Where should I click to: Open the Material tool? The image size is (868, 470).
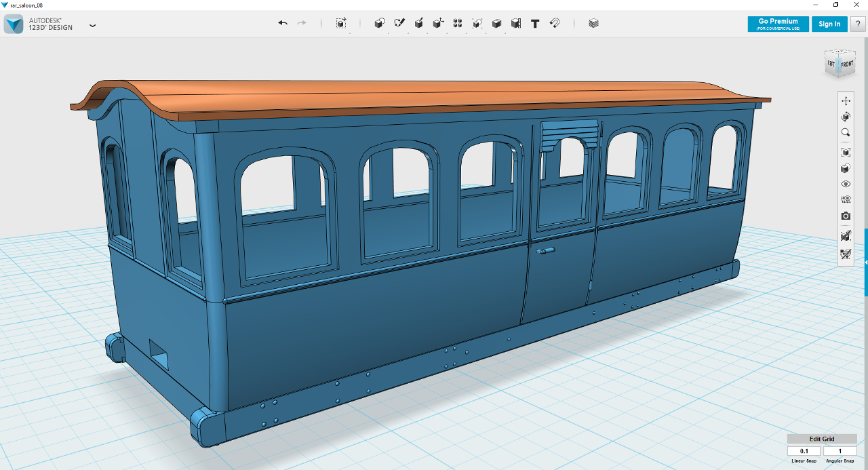594,23
